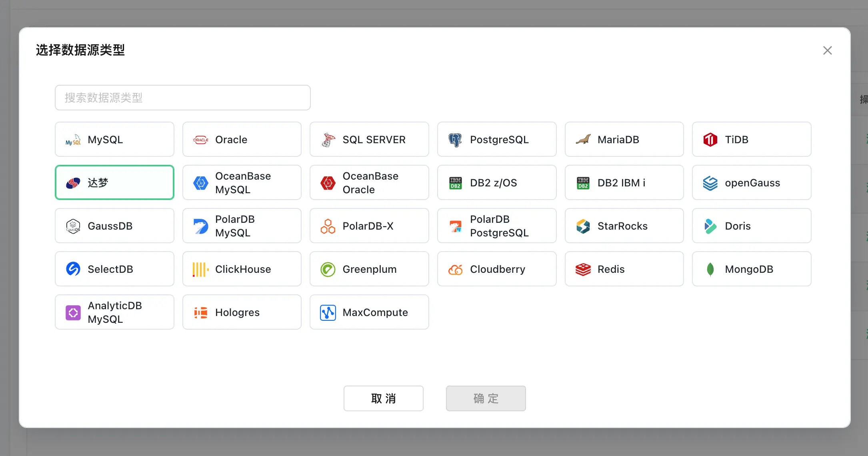Choose the MariaDB seal icon
Viewport: 868px width, 456px height.
click(x=583, y=140)
